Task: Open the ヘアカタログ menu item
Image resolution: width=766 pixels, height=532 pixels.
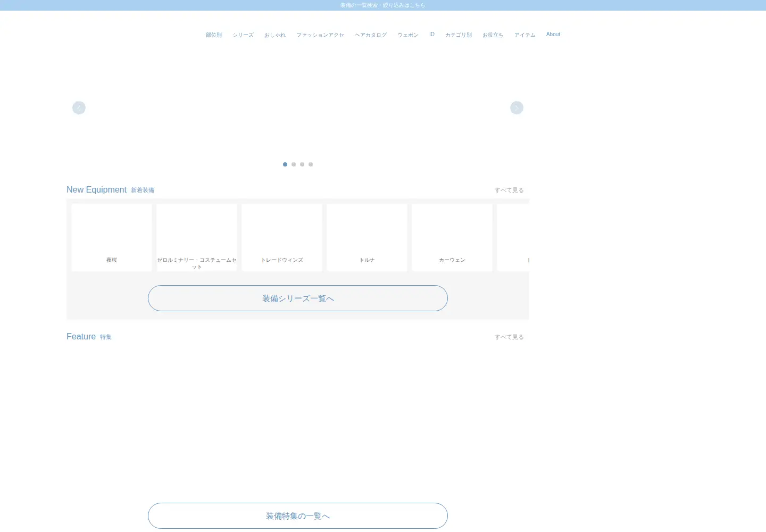Action: 371,35
